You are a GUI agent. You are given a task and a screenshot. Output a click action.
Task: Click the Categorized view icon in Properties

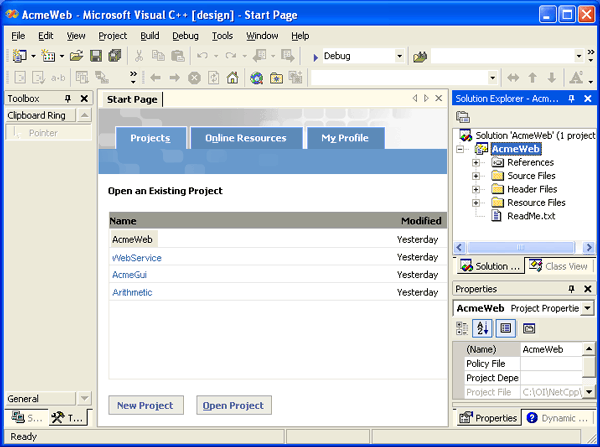coord(463,328)
